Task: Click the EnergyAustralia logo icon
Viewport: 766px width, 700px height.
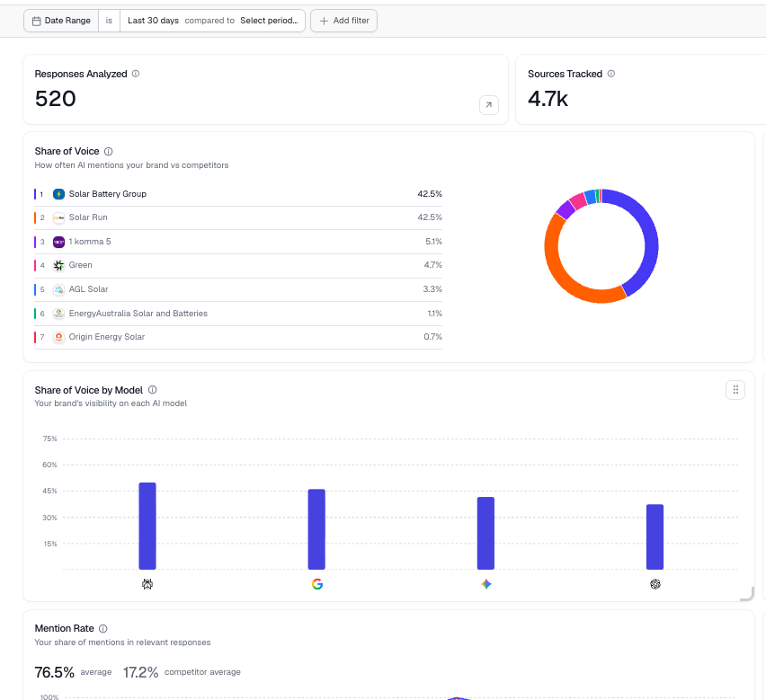Action: pyautogui.click(x=58, y=314)
